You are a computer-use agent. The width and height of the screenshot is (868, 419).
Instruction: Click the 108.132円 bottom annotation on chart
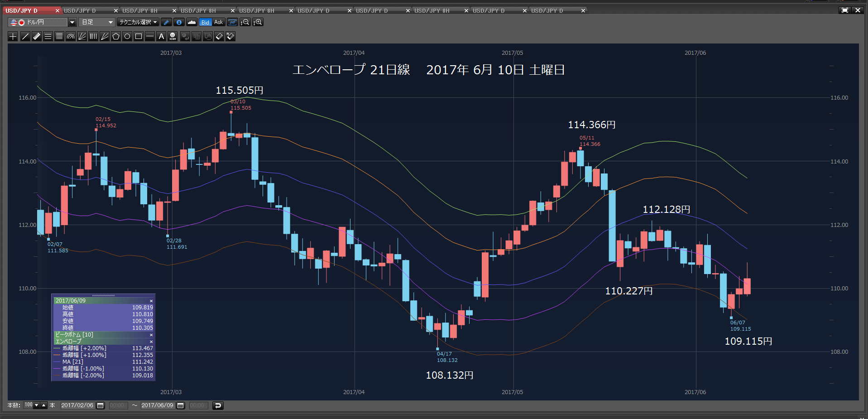[x=450, y=375]
